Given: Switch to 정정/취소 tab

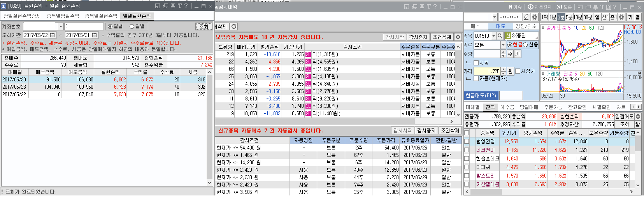Looking at the screenshot, I should pyautogui.click(x=526, y=26).
